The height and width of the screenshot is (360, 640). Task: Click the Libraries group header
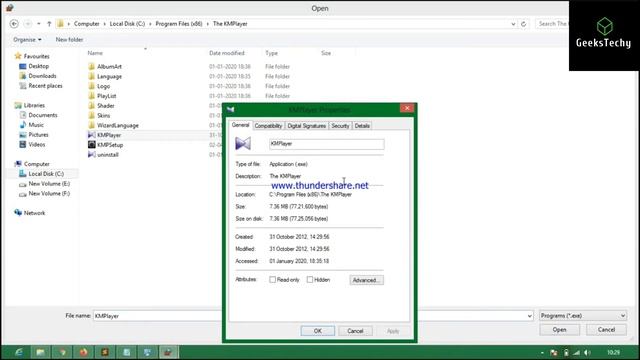pos(34,105)
